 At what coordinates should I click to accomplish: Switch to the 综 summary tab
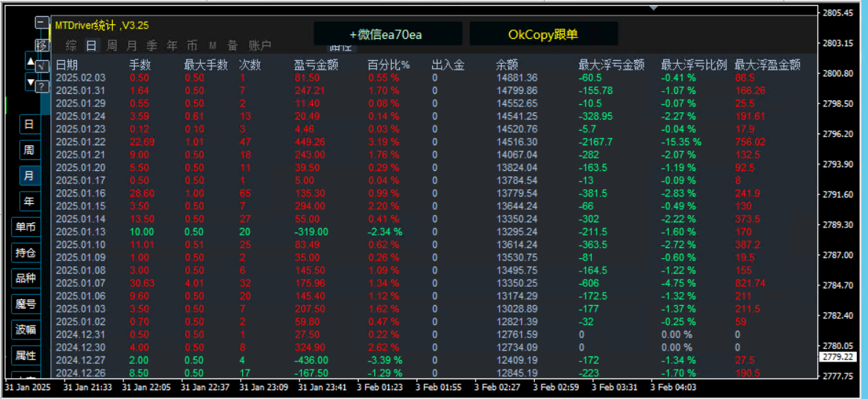coord(71,45)
